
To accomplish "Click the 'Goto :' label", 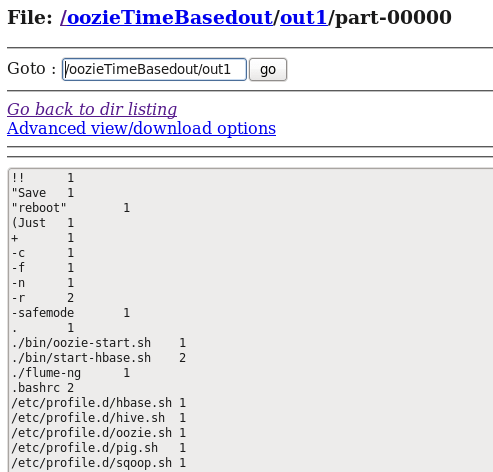I will 32,69.
